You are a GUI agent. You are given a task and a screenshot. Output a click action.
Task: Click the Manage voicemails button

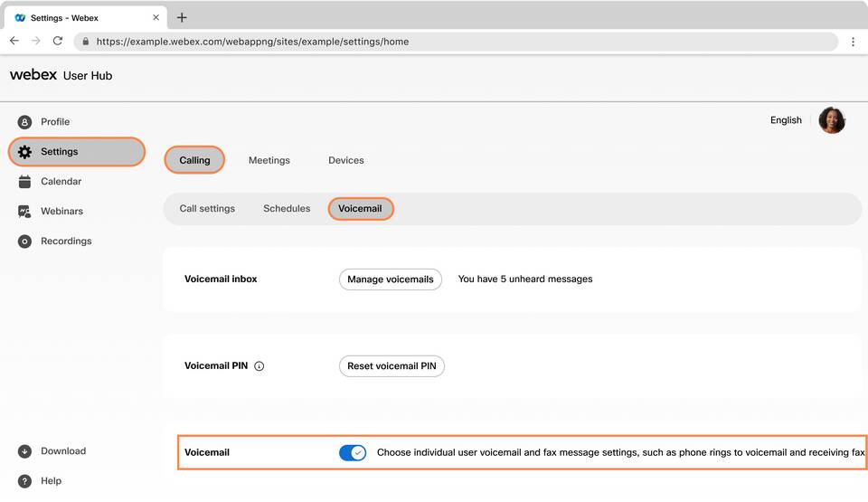(x=391, y=279)
